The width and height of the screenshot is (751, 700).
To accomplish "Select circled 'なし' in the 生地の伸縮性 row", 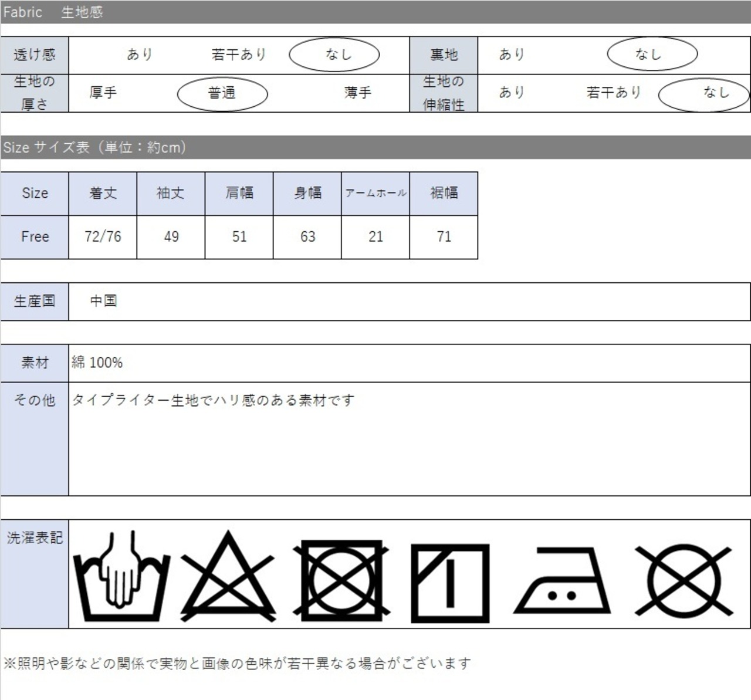I will (x=704, y=94).
